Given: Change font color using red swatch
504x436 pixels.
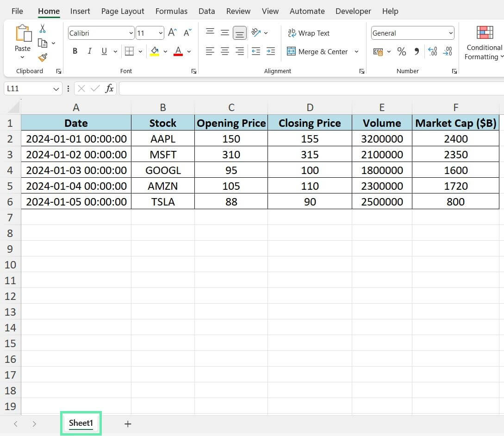Looking at the screenshot, I should [x=178, y=51].
